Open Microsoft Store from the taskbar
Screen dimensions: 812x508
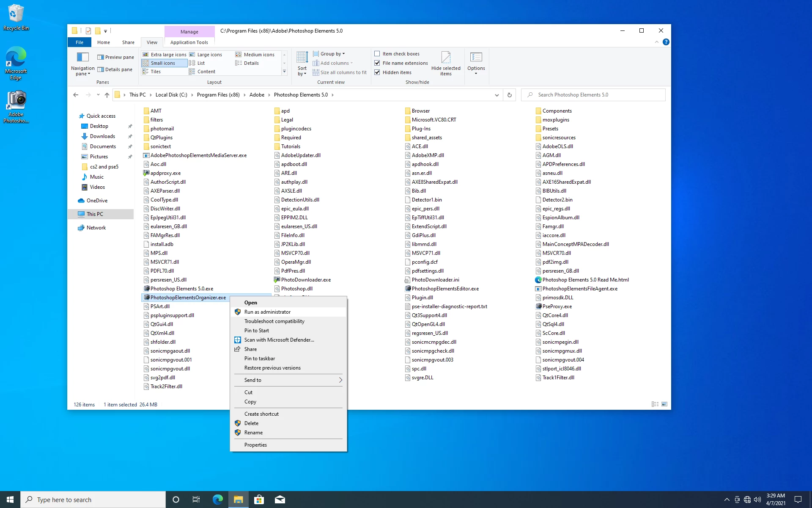[259, 500]
